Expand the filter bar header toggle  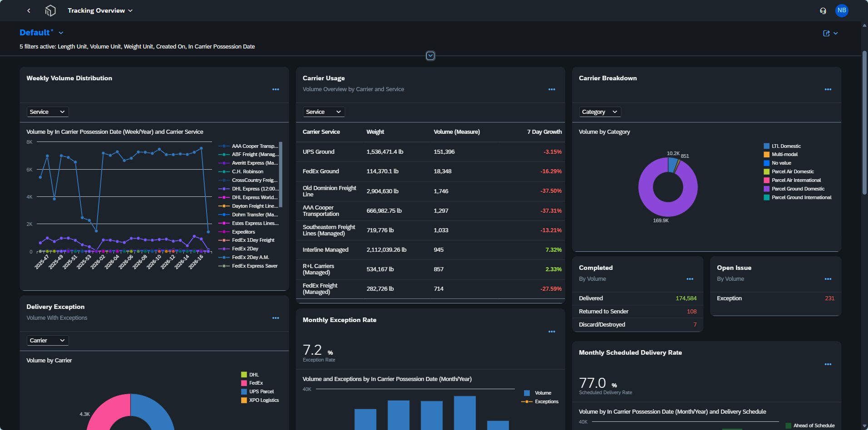click(x=430, y=56)
